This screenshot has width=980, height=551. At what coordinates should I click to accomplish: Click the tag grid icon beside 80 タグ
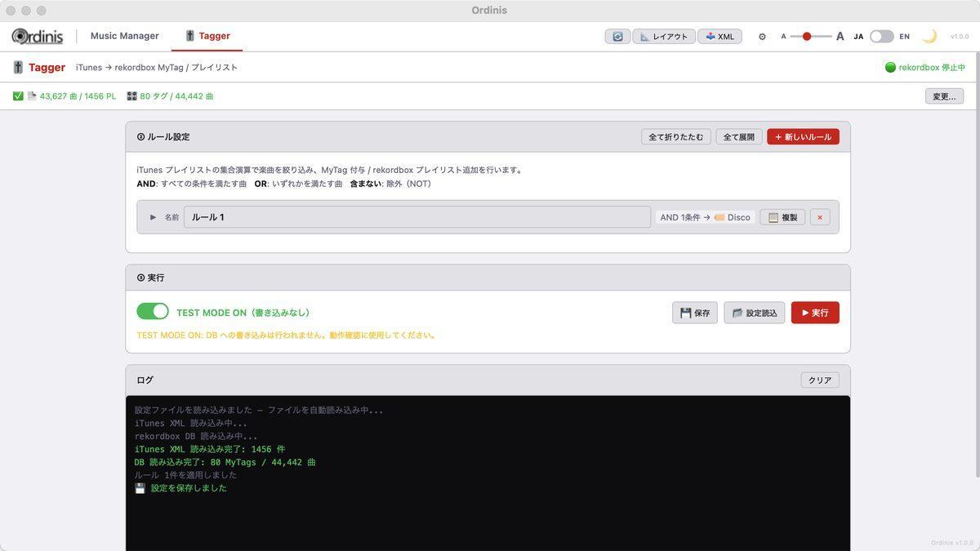click(131, 96)
